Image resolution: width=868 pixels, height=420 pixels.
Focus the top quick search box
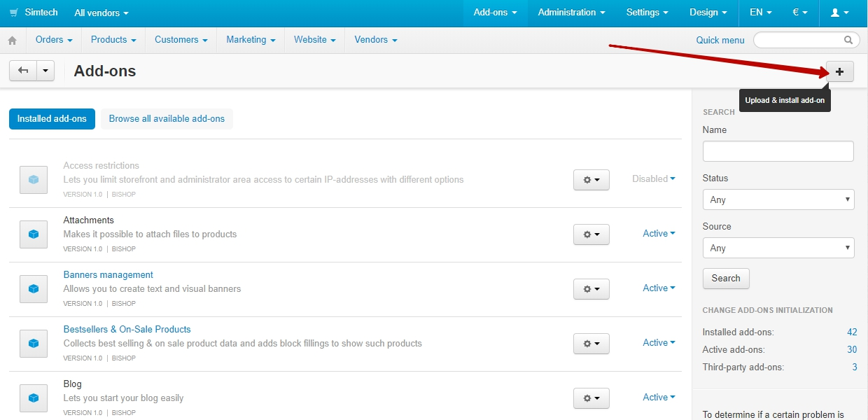(x=806, y=40)
